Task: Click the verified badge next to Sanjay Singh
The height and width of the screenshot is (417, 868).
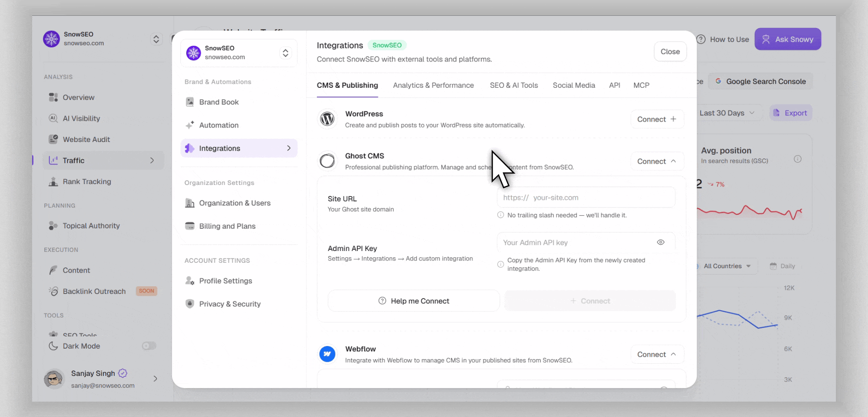Action: coord(123,373)
